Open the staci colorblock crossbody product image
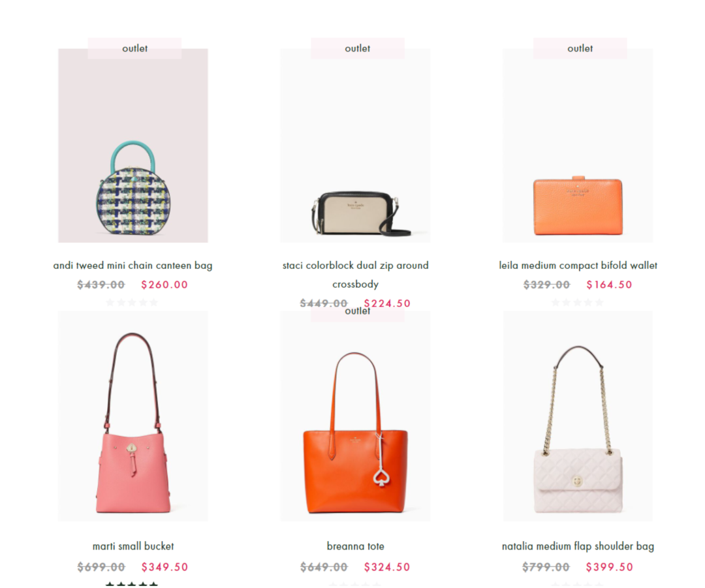 click(x=355, y=146)
